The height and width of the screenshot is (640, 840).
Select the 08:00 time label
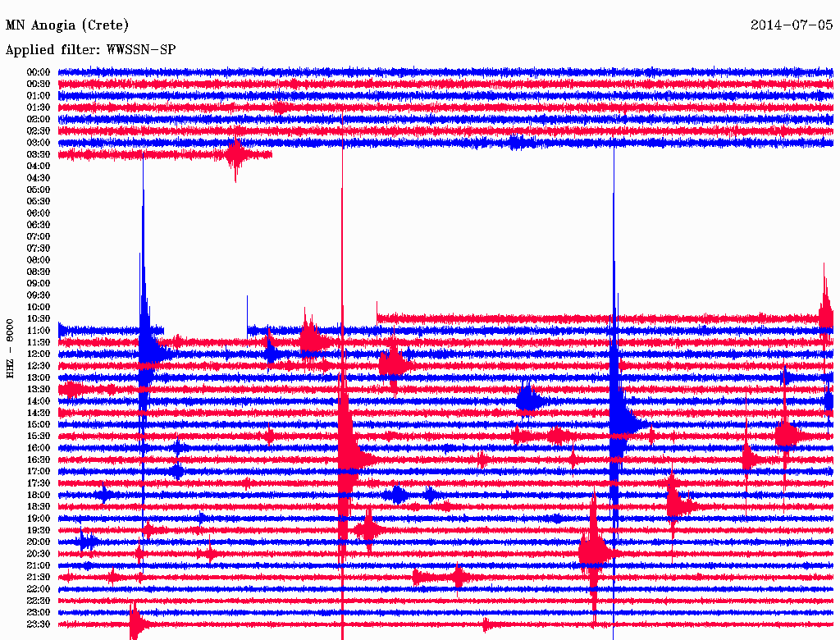pyautogui.click(x=38, y=260)
